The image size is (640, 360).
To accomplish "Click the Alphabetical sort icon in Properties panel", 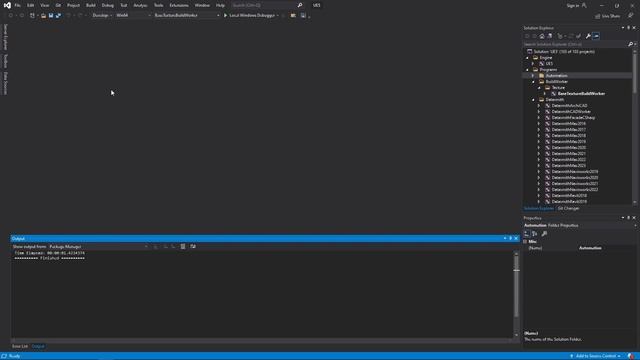I will (535, 233).
